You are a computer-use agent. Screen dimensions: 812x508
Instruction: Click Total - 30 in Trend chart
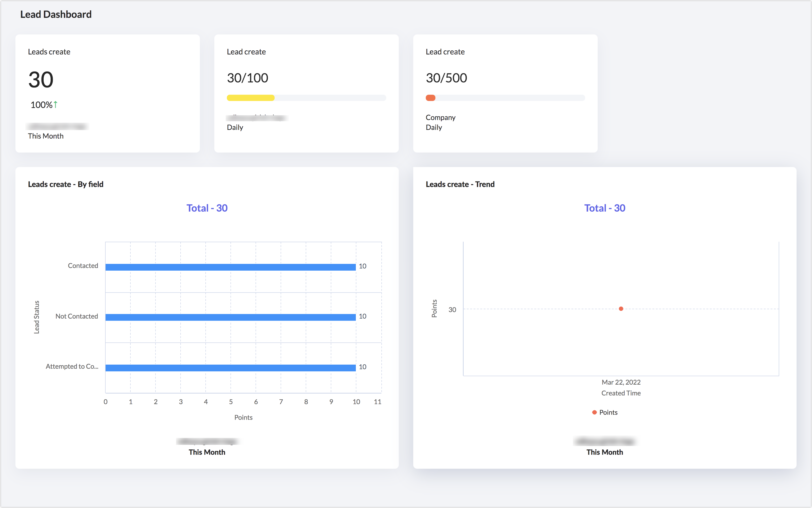pos(605,208)
